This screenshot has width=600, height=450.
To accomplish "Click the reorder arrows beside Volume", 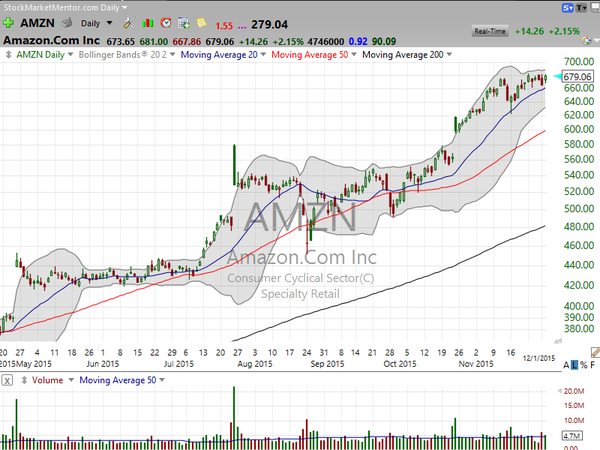I will 24,380.
